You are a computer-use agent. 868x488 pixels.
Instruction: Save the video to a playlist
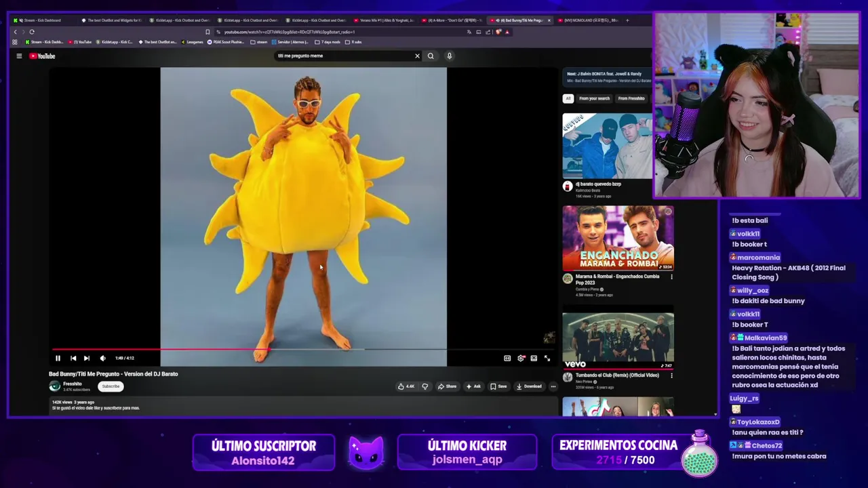click(x=498, y=386)
